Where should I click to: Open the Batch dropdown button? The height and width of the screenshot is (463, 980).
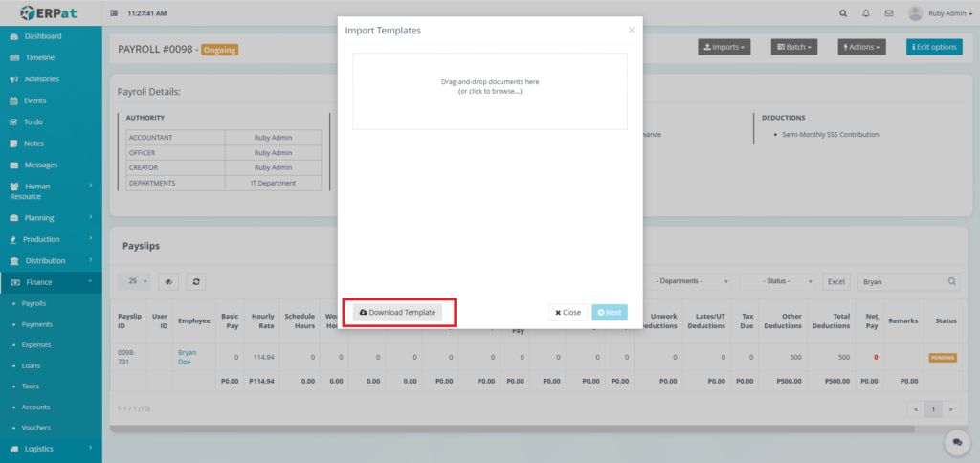click(x=793, y=47)
